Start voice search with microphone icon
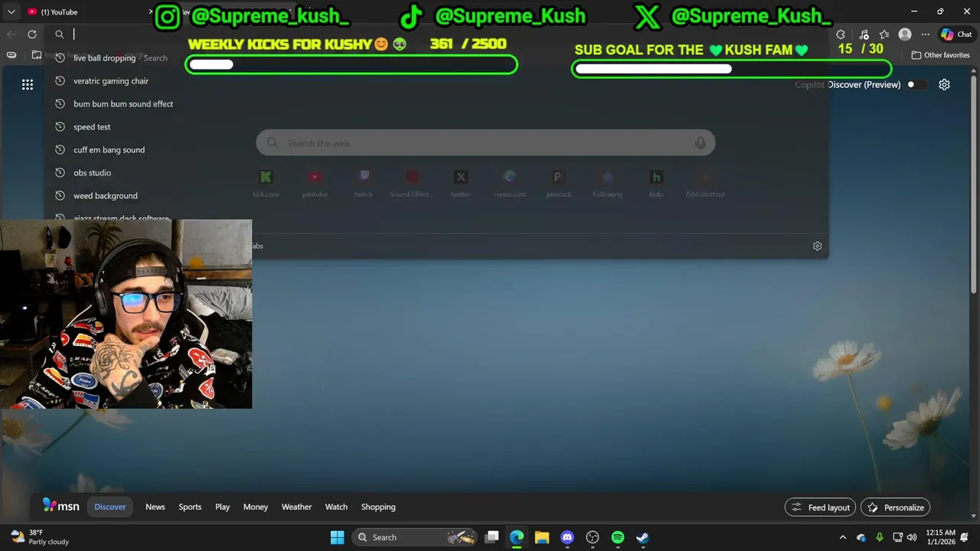The width and height of the screenshot is (980, 551). [700, 143]
